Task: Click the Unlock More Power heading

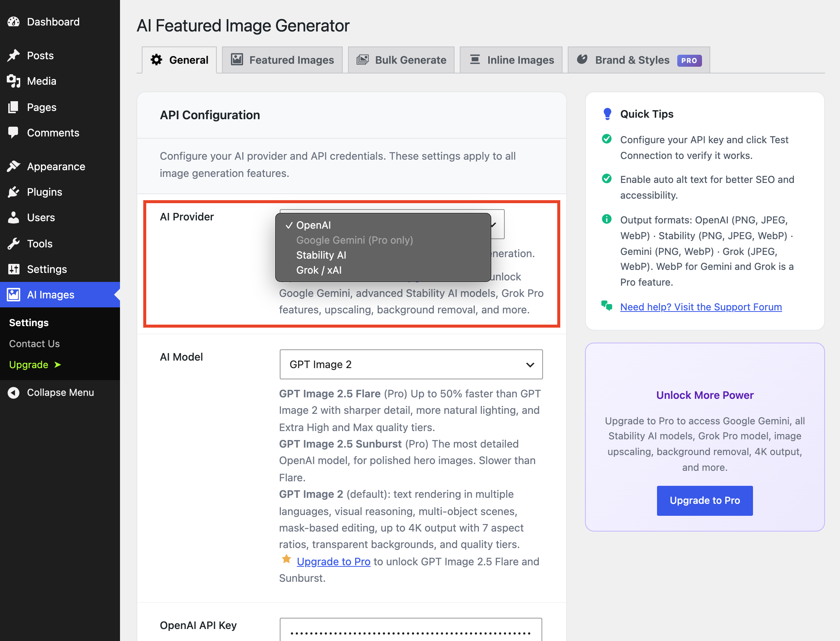Action: pyautogui.click(x=705, y=395)
